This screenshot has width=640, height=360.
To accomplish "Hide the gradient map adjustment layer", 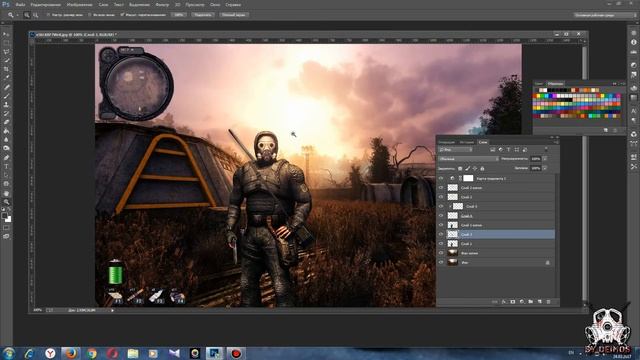I will (441, 178).
